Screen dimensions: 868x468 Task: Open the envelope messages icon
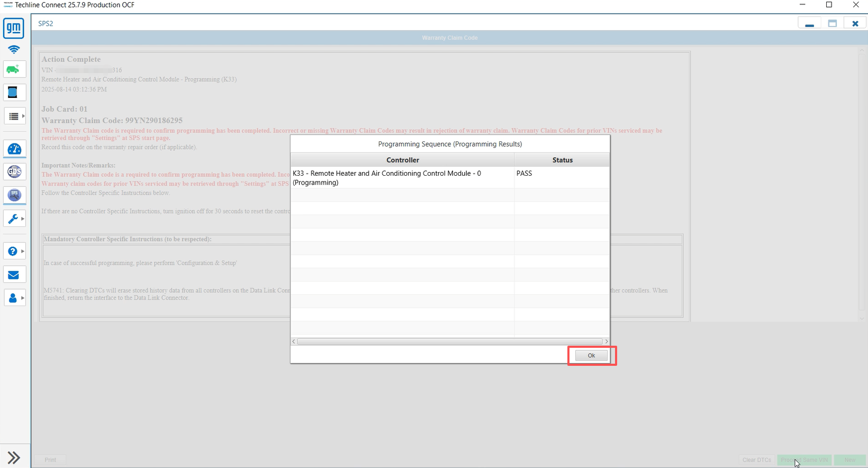14,275
